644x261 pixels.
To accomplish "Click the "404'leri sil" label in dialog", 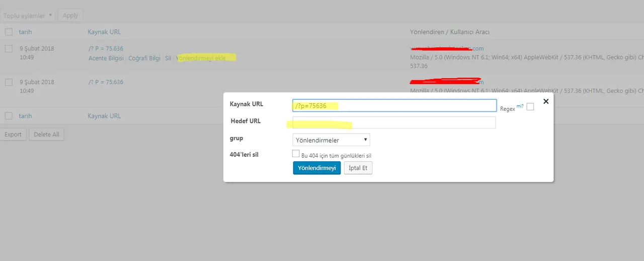I will [244, 154].
